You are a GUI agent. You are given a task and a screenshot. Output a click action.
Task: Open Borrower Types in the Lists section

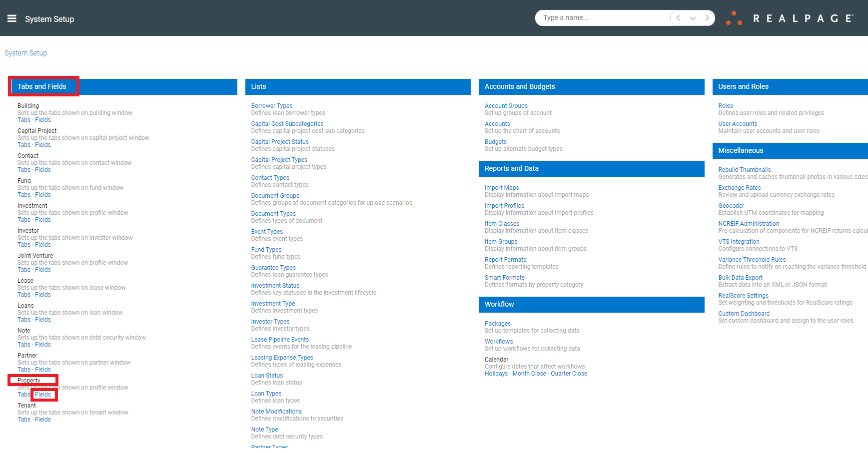click(272, 105)
